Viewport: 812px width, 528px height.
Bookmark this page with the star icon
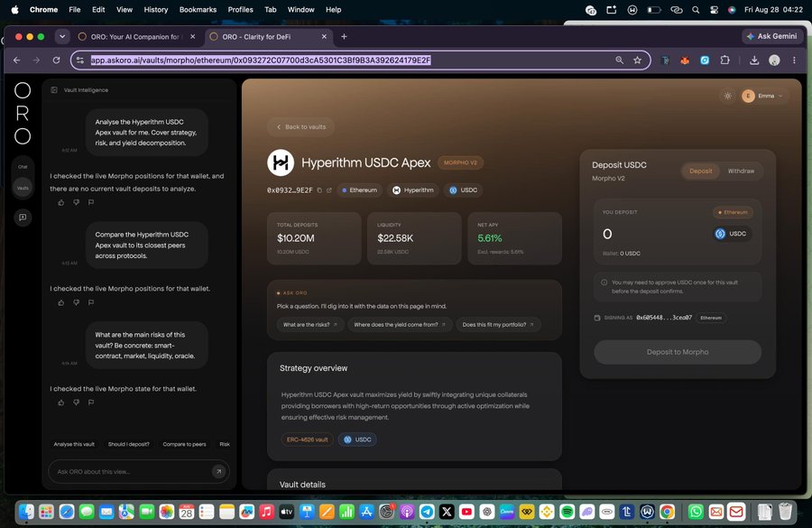tap(638, 60)
